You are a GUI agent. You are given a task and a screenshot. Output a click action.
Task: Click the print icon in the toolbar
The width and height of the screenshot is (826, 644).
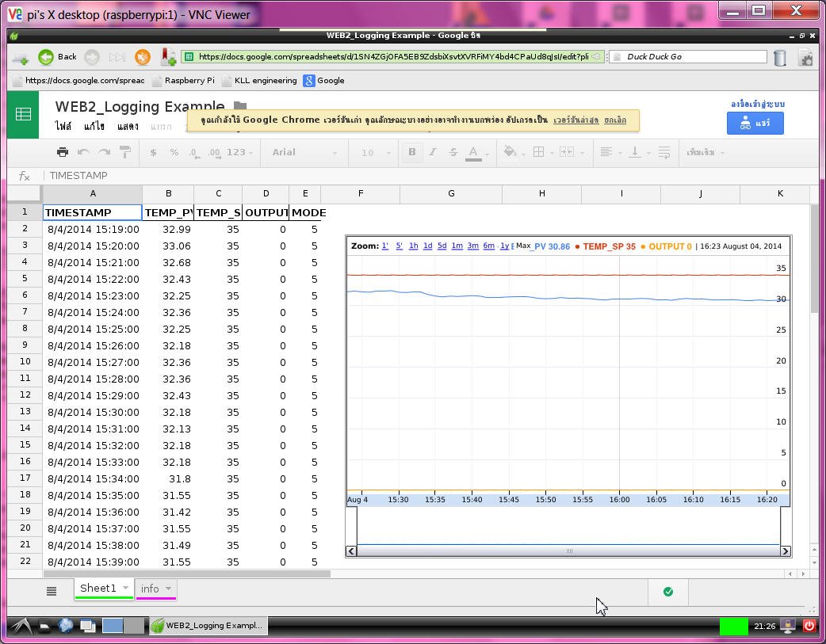coord(62,152)
